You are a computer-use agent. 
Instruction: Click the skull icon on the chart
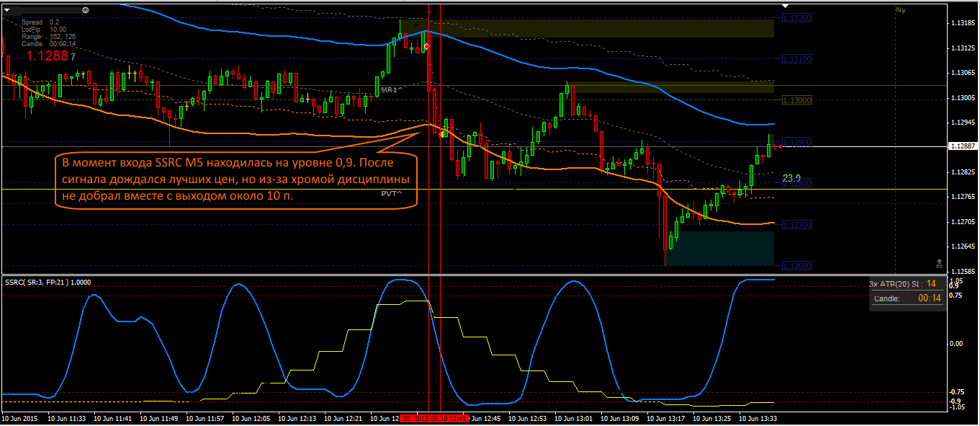(939, 262)
